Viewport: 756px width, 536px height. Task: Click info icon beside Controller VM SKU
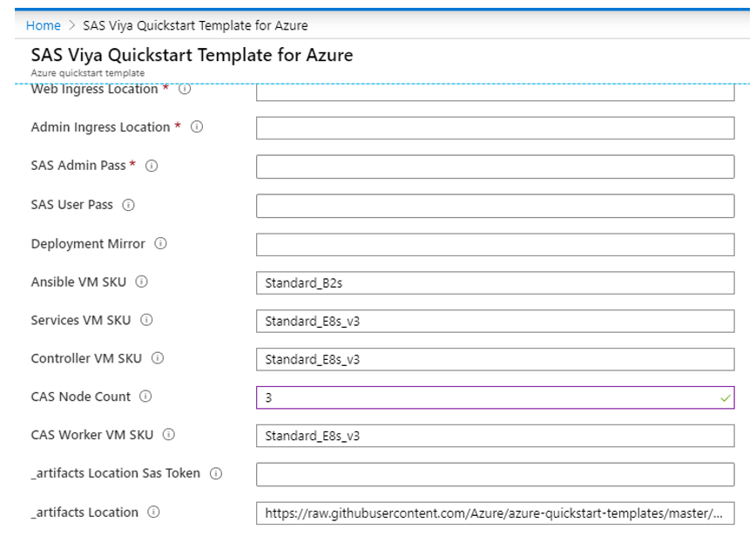pyautogui.click(x=158, y=359)
